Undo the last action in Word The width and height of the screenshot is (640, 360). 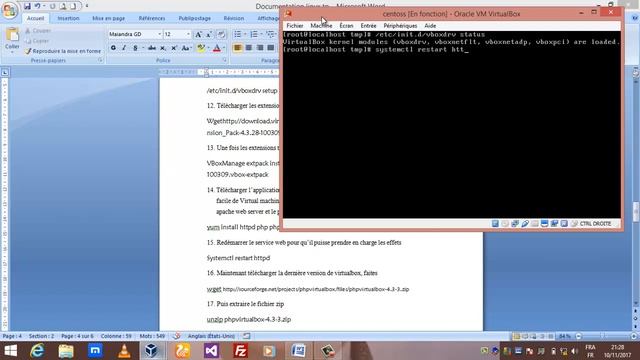click(x=38, y=6)
